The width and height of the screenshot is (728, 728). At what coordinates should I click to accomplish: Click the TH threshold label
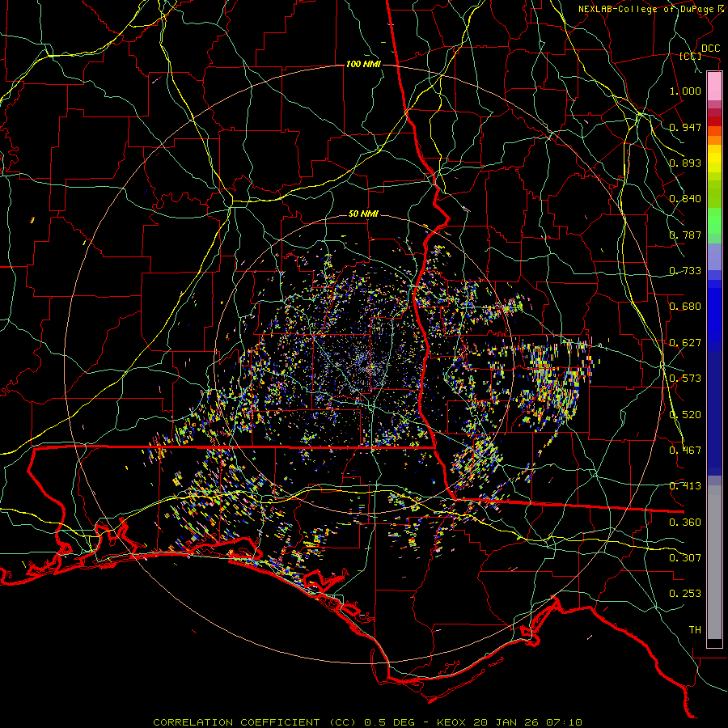click(x=695, y=630)
